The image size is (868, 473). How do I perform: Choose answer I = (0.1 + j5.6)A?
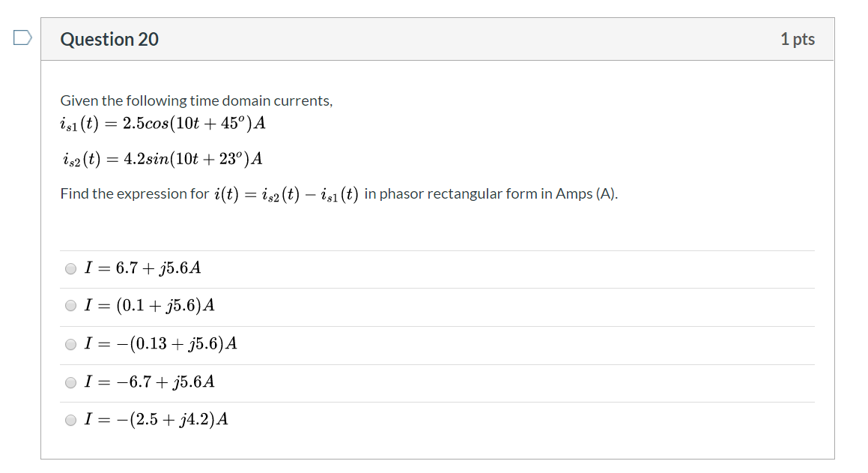[x=70, y=306]
